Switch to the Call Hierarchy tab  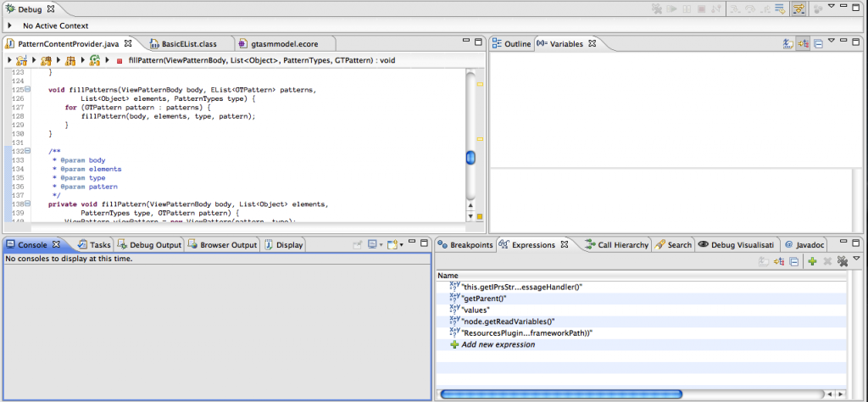[617, 245]
